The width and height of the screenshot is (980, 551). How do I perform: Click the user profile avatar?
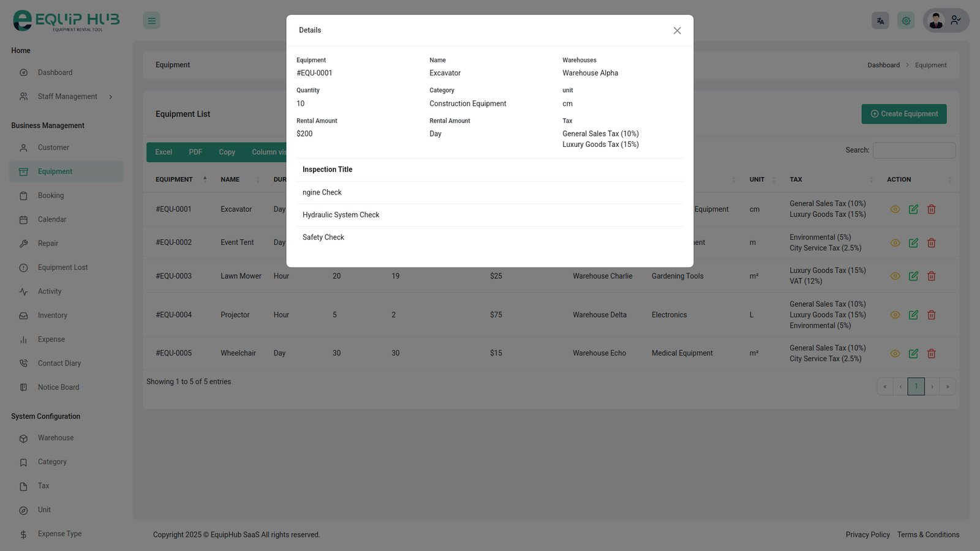pyautogui.click(x=936, y=21)
